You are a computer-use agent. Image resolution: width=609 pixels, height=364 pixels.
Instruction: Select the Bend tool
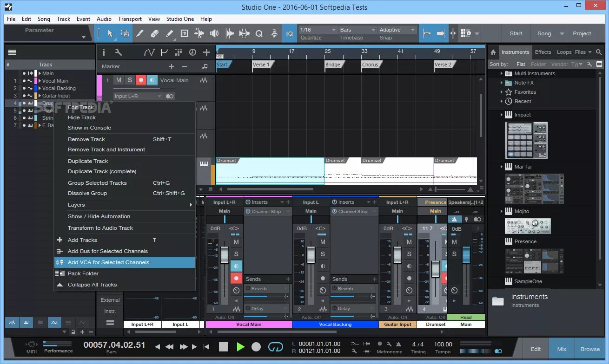(199, 33)
